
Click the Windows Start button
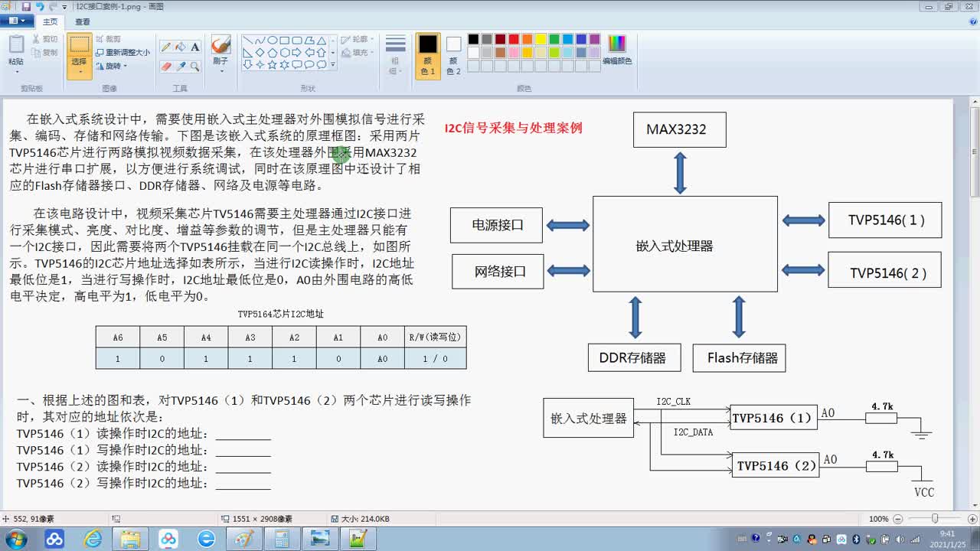[x=16, y=539]
